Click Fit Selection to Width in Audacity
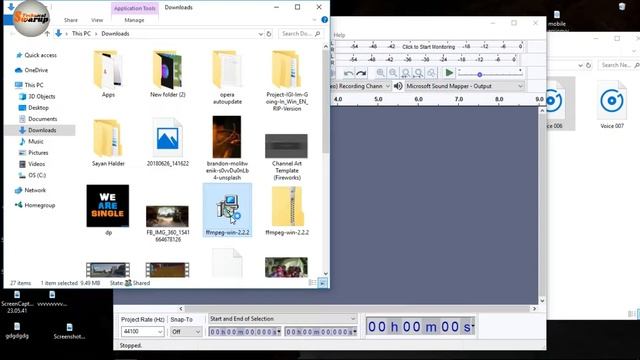Image resolution: width=640 pixels, height=360 pixels. tap(406, 73)
